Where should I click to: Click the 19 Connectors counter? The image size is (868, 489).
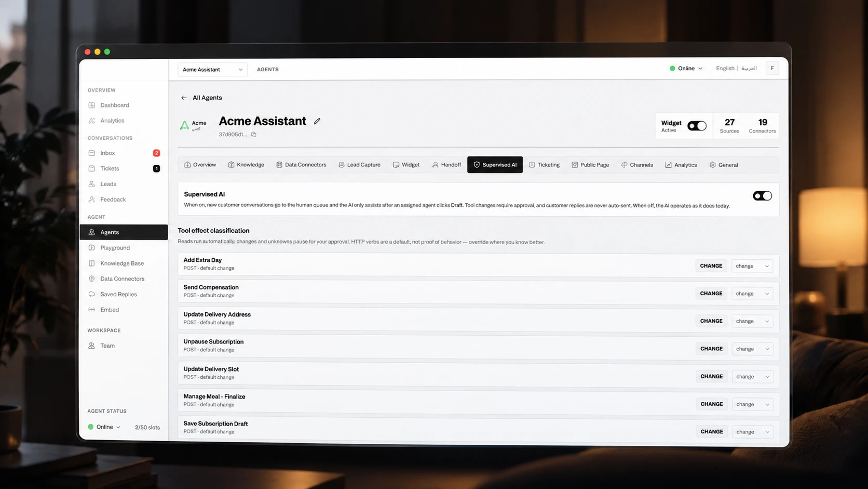pyautogui.click(x=762, y=126)
